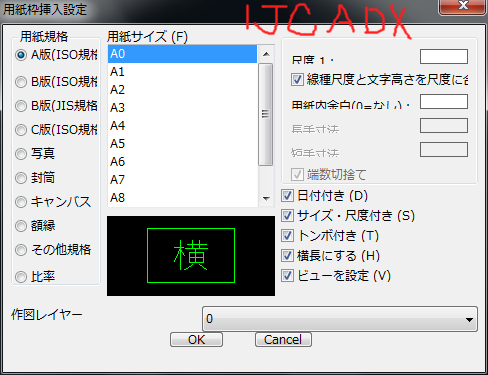Click the OK button
The image size is (488, 375).
click(x=196, y=340)
